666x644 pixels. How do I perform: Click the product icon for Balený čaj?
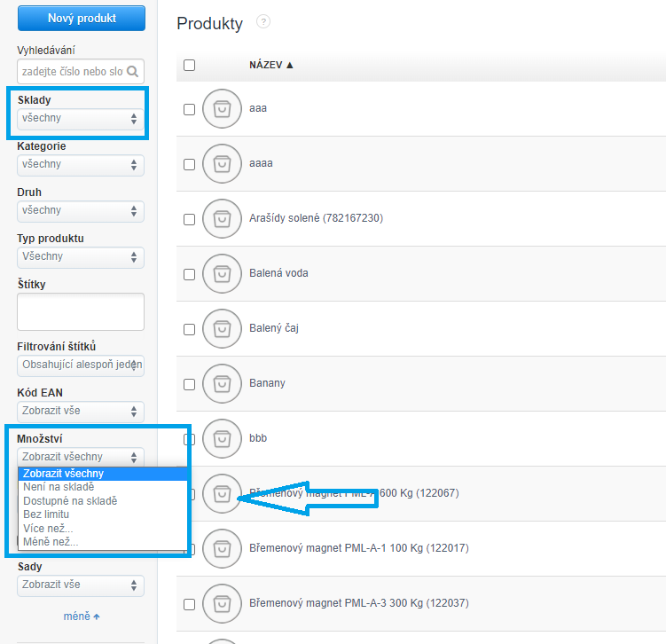tap(222, 328)
